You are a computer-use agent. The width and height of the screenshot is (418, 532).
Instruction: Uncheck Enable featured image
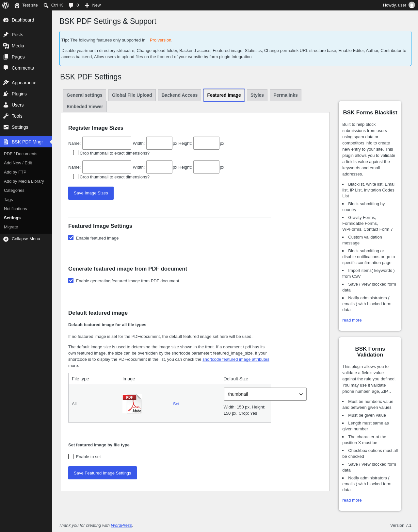71,238
